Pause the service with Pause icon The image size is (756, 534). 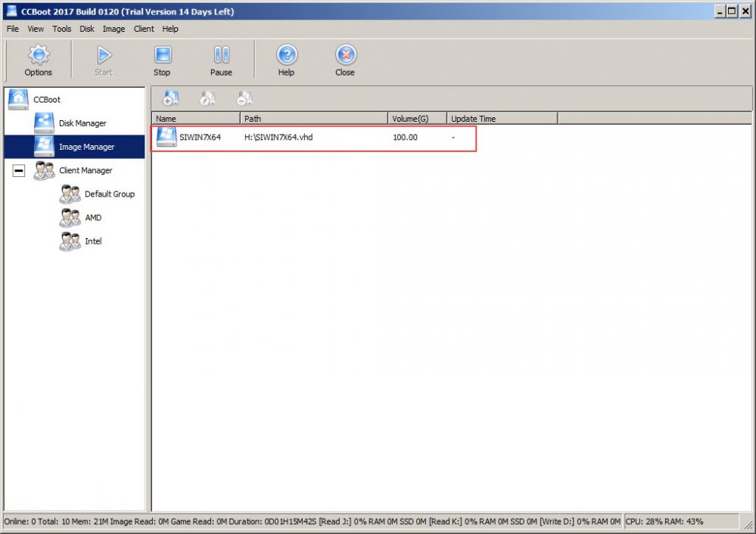pos(221,54)
